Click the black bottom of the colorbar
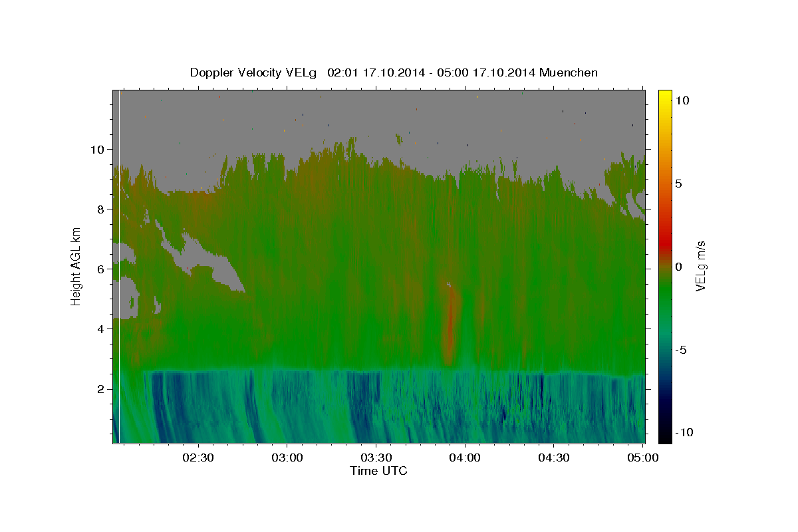This screenshot has width=798, height=532. pos(664,436)
